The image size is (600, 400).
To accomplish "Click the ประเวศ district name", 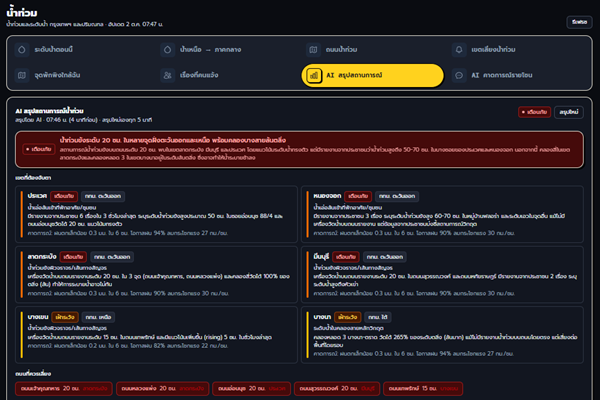I will (37, 196).
